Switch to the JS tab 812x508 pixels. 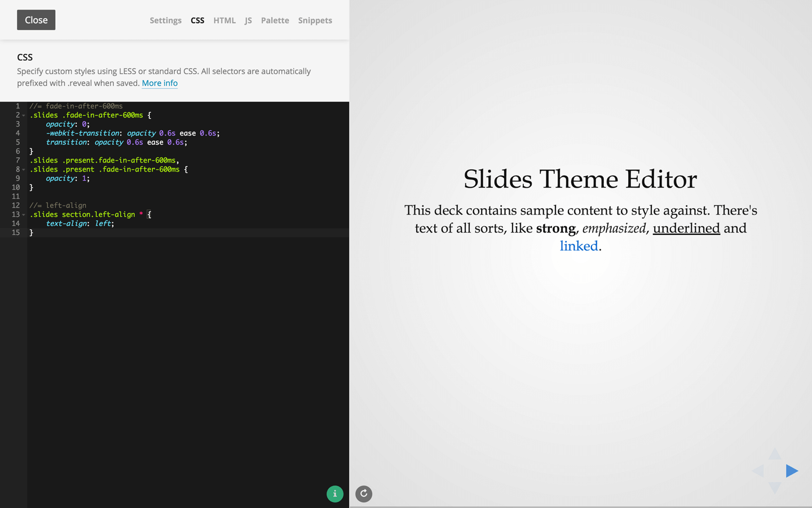click(x=248, y=20)
